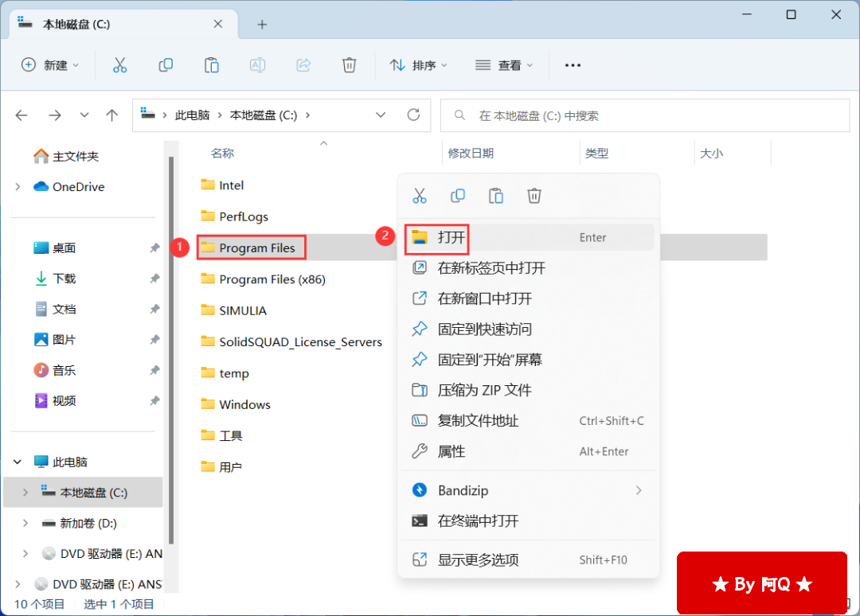Choose 属性 from the context menu
860x616 pixels.
pos(451,451)
